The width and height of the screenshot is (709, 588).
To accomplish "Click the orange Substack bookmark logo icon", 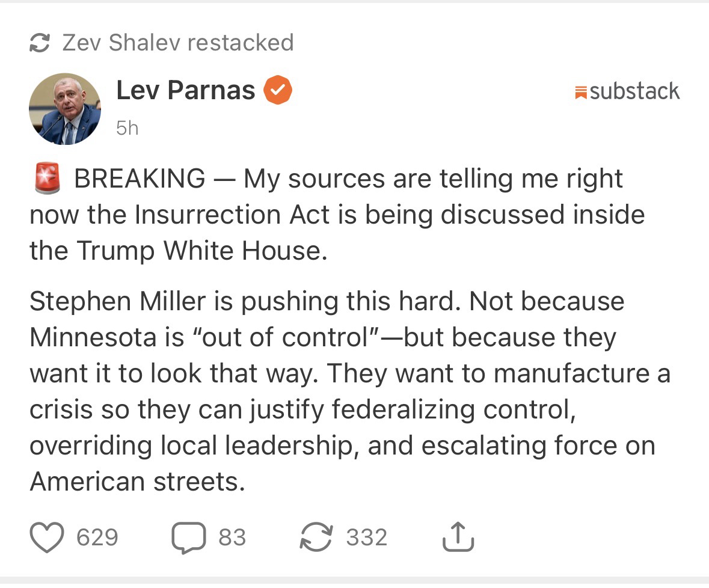I will (x=581, y=92).
